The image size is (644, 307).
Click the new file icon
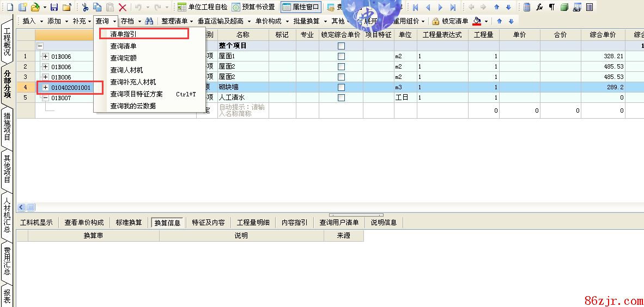click(9, 7)
